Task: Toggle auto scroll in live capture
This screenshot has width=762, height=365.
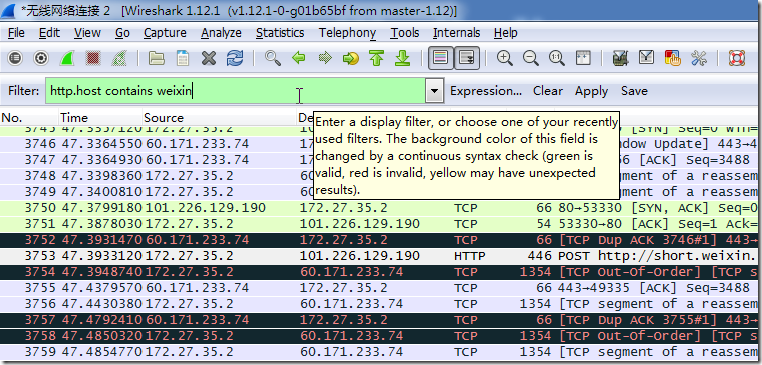Action: click(x=467, y=59)
